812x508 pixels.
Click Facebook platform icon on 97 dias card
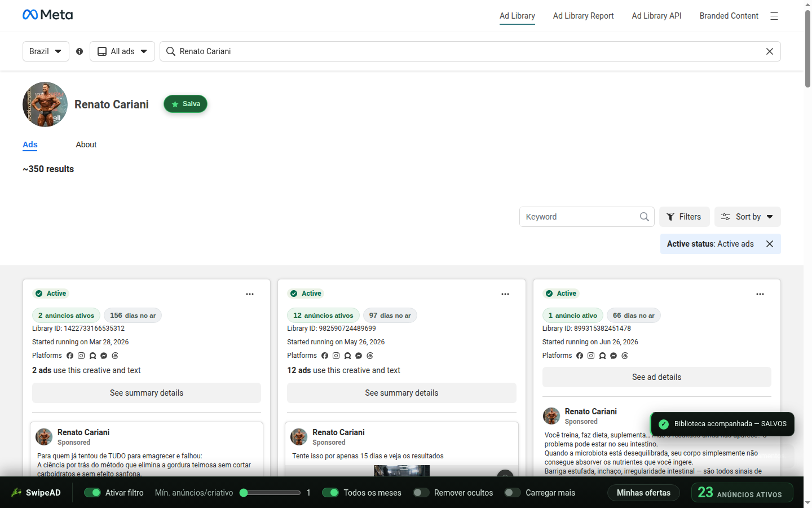pyautogui.click(x=325, y=356)
